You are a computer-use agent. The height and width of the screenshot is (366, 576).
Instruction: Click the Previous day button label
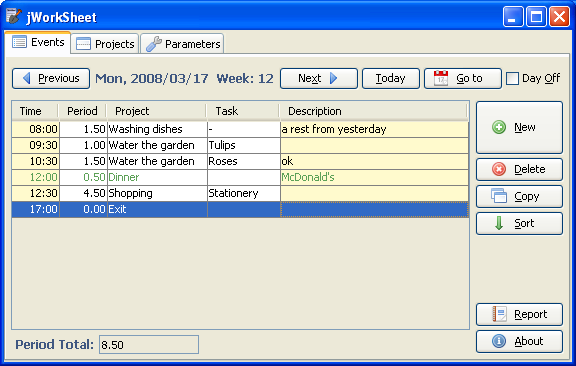pos(59,78)
